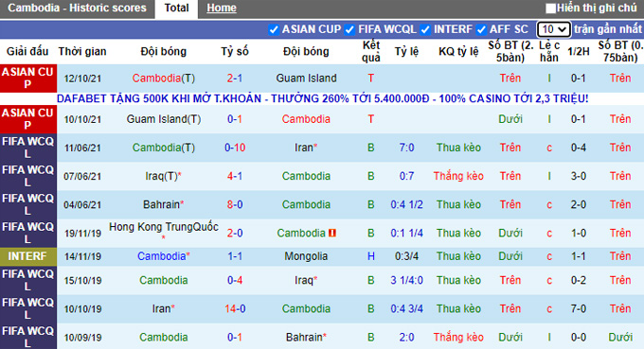This screenshot has height=349, width=644.
Task: Click Thắng kèo in the Iraq(T) row
Action: (458, 176)
